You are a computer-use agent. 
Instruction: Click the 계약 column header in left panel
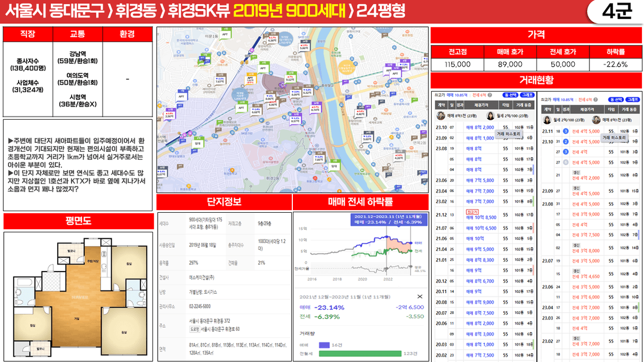point(441,105)
